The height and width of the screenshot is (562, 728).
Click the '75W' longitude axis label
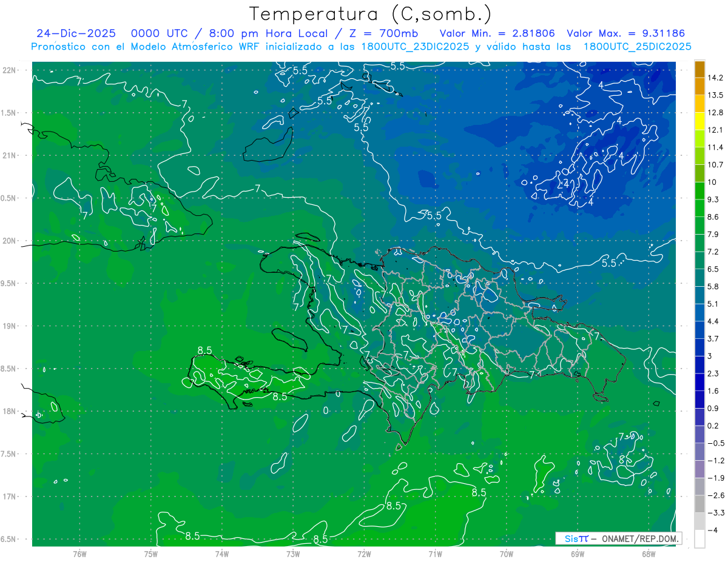(x=150, y=554)
